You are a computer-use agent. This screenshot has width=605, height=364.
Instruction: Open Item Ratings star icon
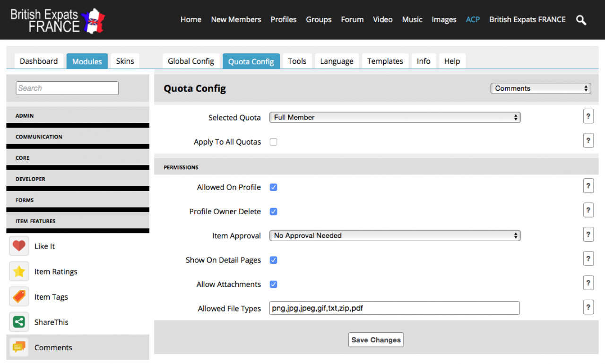coord(19,272)
